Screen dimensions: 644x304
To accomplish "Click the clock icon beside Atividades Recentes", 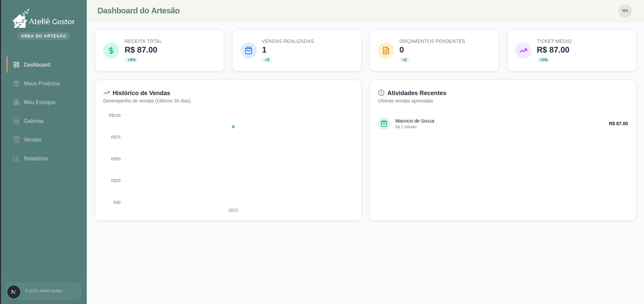I will click(381, 93).
